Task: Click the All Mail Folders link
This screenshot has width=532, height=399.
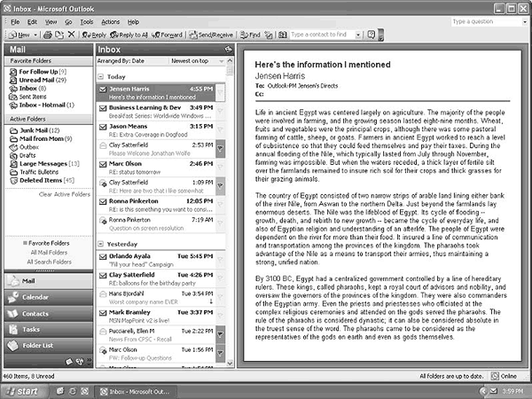Action: (x=49, y=253)
